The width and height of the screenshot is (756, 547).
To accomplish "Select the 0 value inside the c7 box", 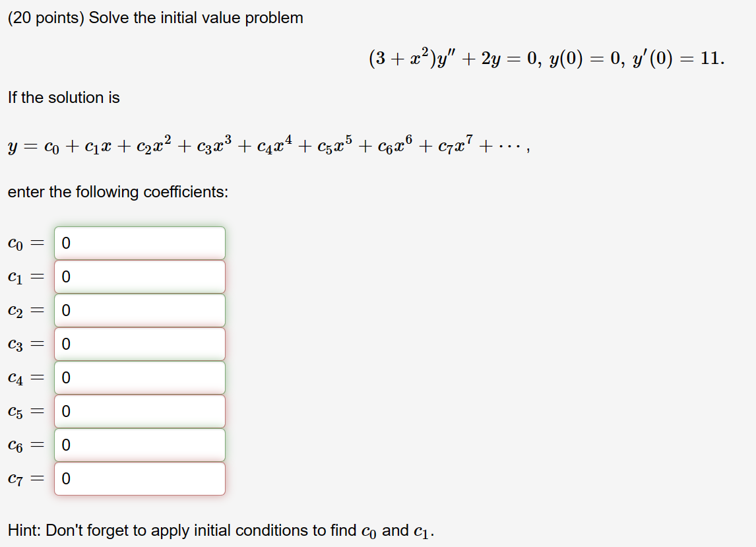I will pos(65,478).
